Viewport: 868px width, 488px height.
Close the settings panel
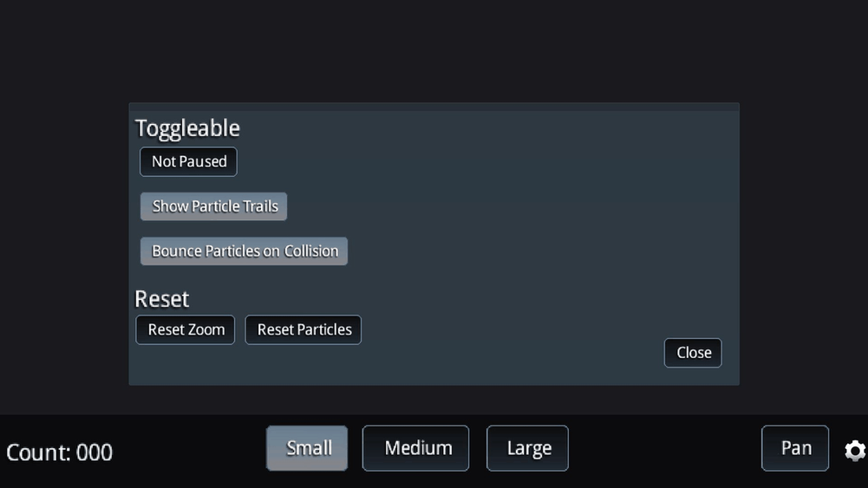(x=693, y=353)
